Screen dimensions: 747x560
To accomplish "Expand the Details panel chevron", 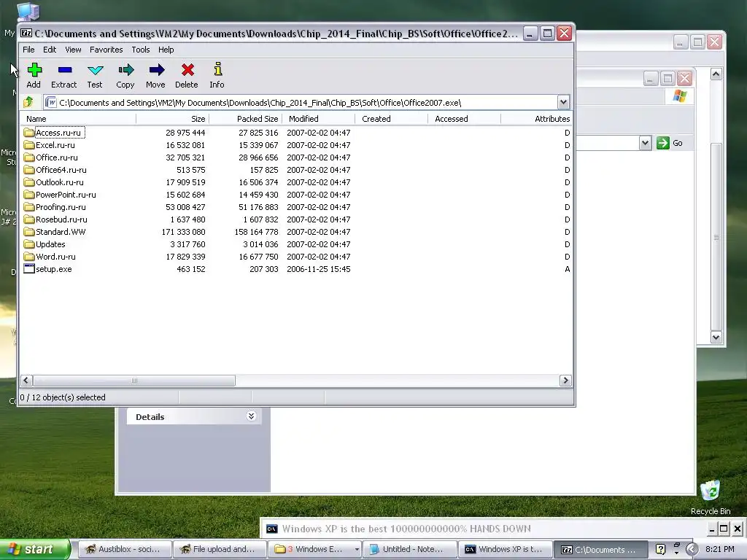I will pyautogui.click(x=251, y=416).
